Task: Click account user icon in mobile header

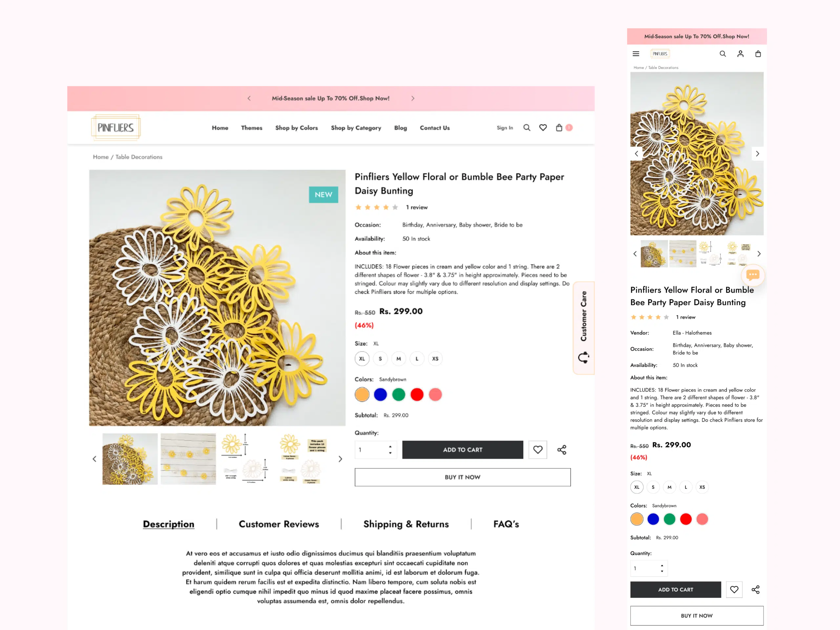Action: pyautogui.click(x=740, y=54)
